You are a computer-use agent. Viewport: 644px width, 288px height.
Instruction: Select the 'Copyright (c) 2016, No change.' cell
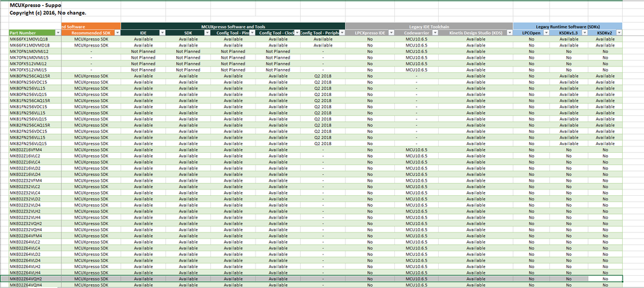48,13
